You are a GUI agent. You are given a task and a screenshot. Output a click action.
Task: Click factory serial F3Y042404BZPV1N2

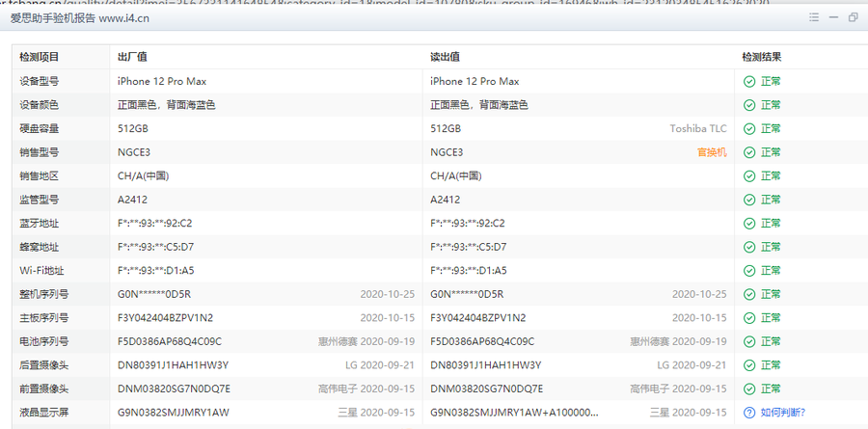[166, 318]
